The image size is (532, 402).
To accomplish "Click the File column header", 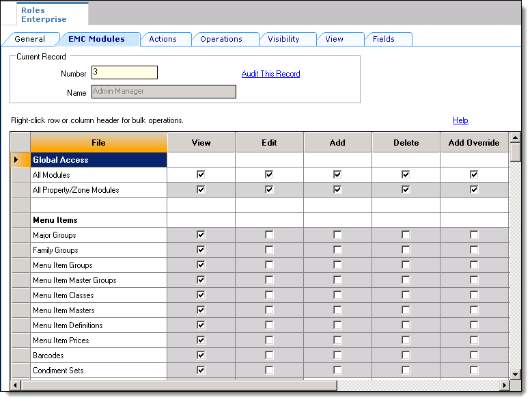I will [98, 143].
